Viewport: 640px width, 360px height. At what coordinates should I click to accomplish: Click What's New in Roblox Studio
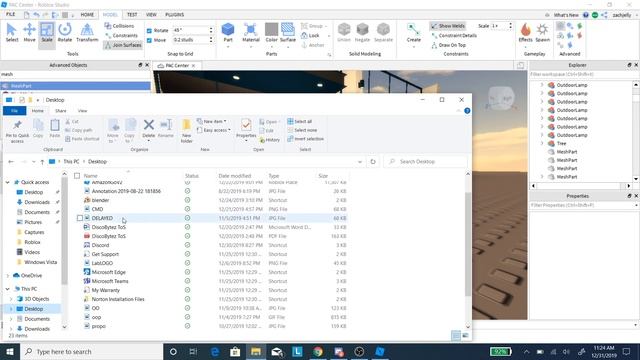pos(566,15)
